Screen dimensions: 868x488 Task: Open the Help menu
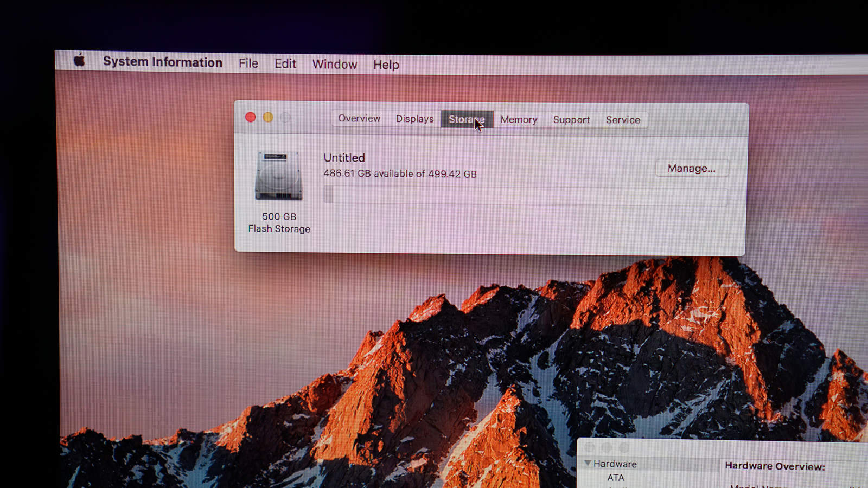(x=386, y=65)
